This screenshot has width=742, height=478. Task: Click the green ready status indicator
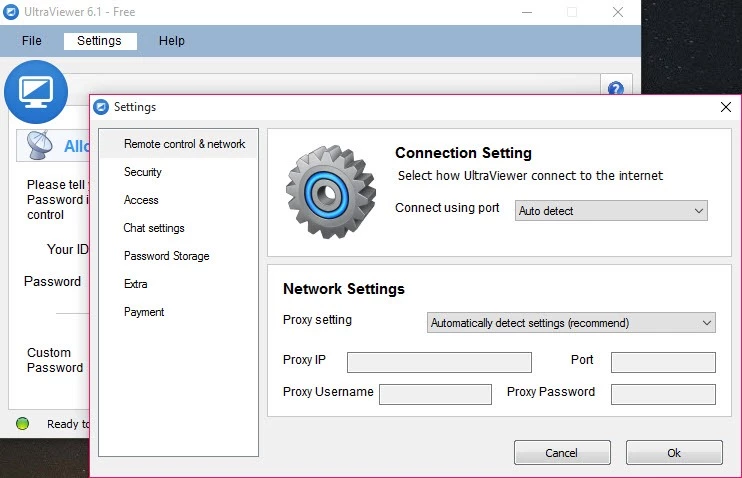[22, 424]
